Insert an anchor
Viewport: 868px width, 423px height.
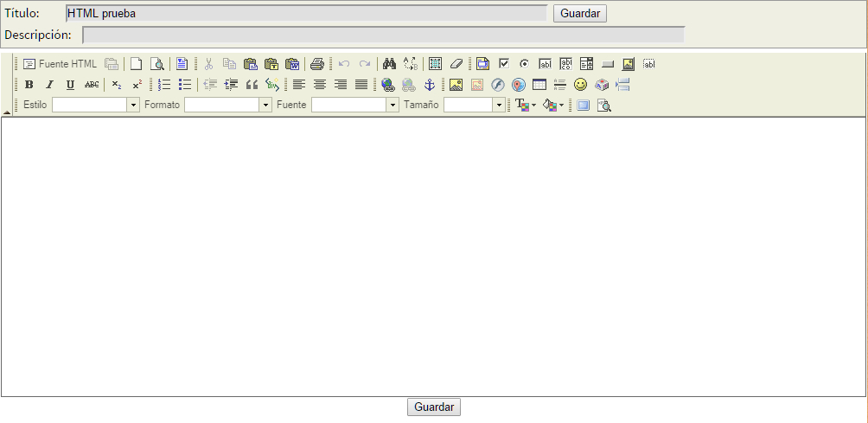tap(430, 85)
